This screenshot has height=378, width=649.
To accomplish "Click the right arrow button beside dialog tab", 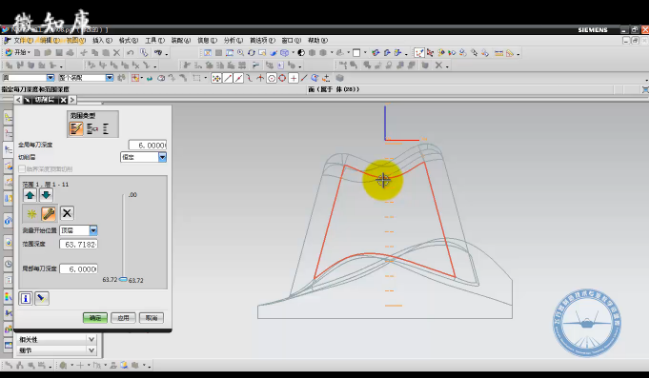I will (x=72, y=100).
